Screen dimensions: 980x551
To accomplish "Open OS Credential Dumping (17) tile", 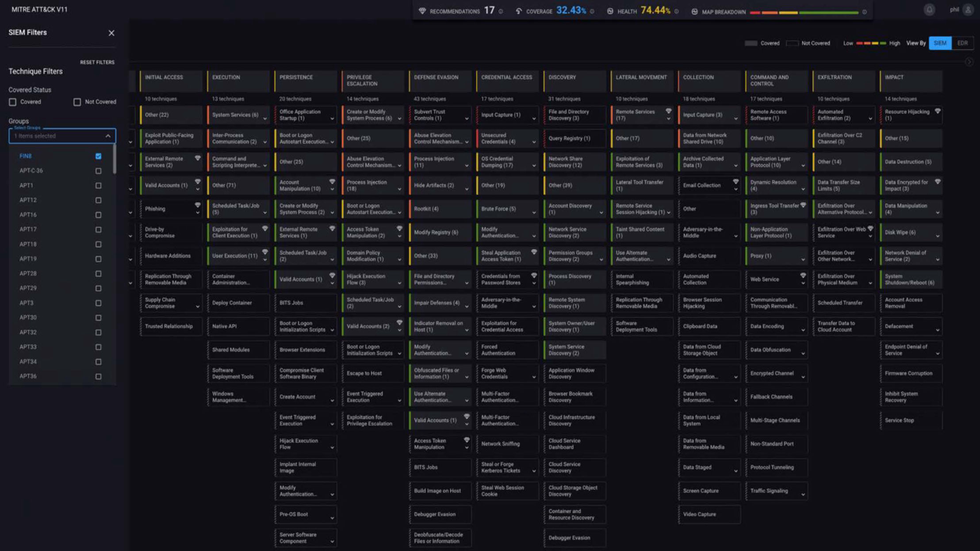I will [507, 162].
